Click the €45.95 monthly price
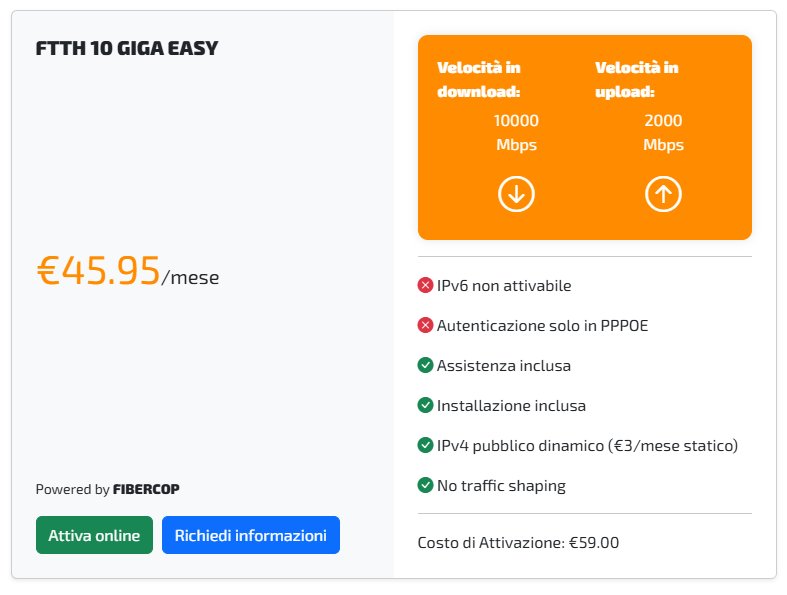The image size is (787, 595). point(99,271)
